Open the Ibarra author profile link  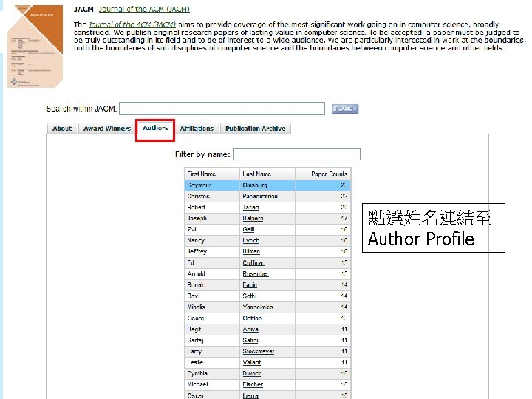[250, 395]
